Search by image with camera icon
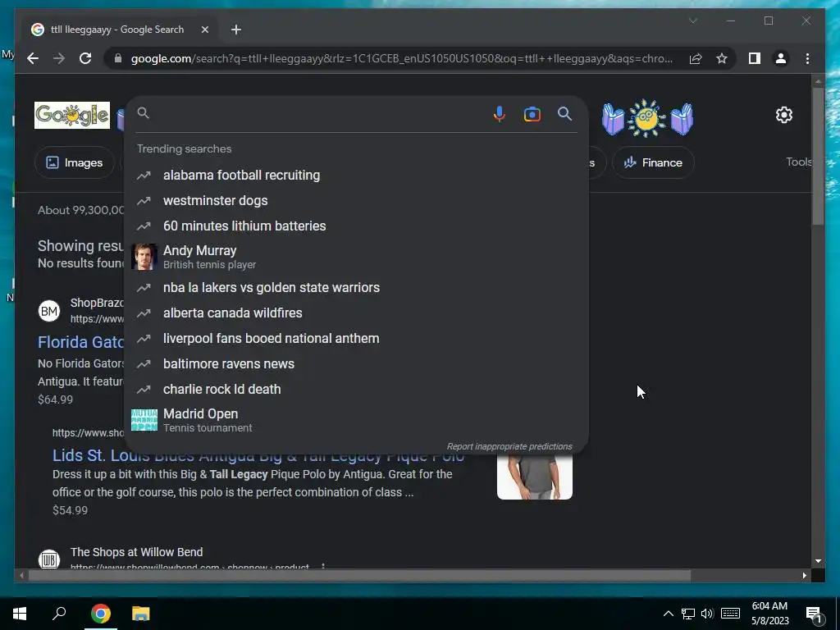 pyautogui.click(x=532, y=114)
